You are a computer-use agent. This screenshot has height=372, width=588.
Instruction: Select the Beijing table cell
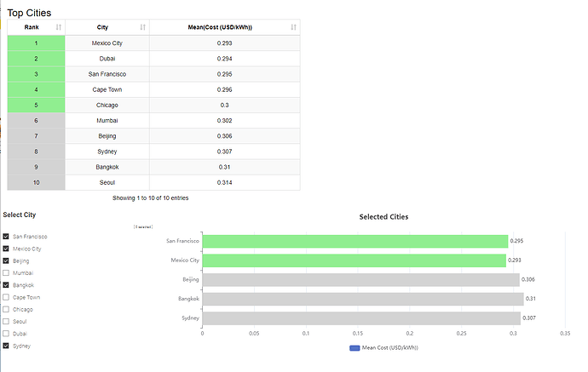click(x=107, y=136)
